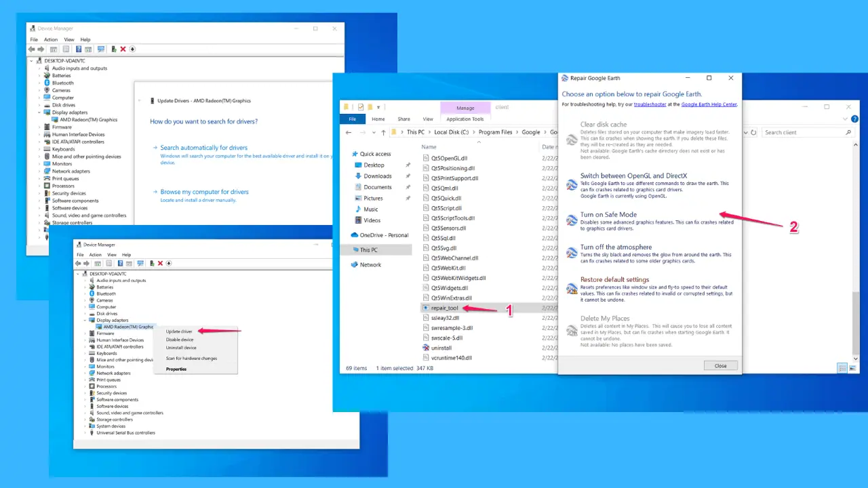Click scroll-down arrow of File Explorer scrollbar
The width and height of the screenshot is (868, 488).
click(x=856, y=359)
